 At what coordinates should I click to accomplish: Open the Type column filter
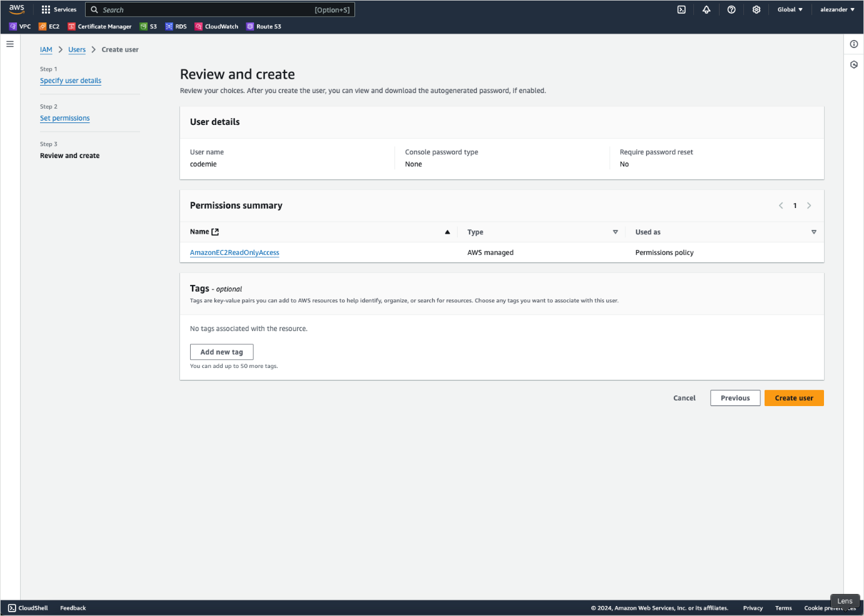pyautogui.click(x=615, y=232)
